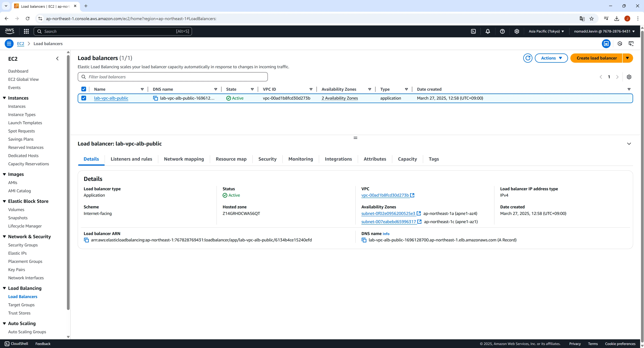
Task: Toggle the hamburger navigation menu
Action: (9, 43)
